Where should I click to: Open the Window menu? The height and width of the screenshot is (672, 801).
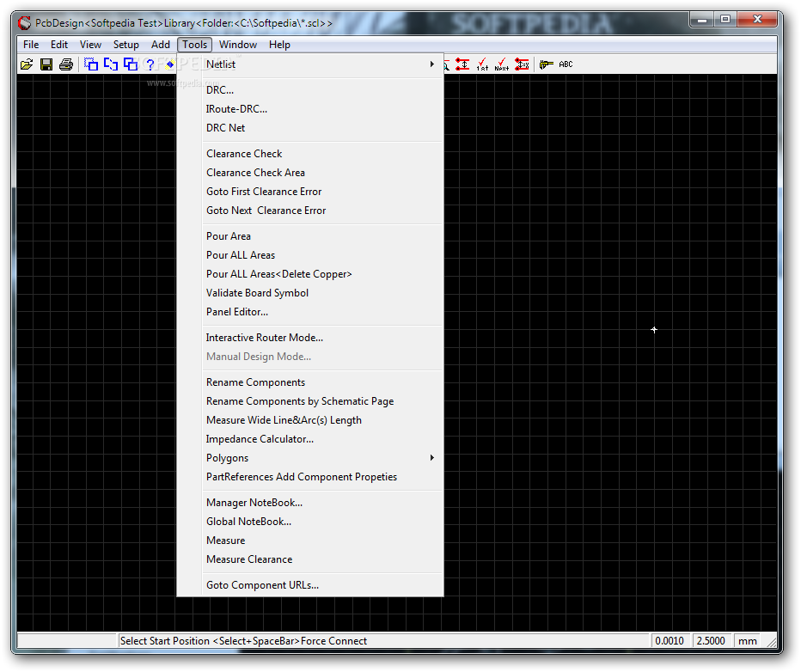238,45
